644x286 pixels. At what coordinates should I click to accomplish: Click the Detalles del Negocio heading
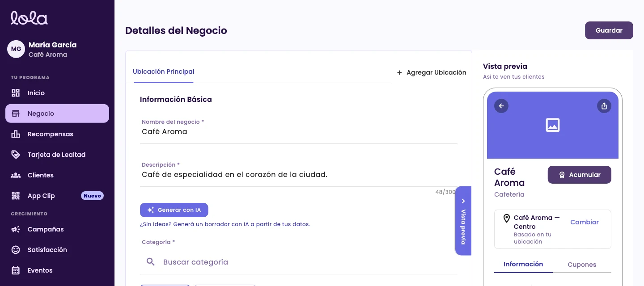click(176, 30)
